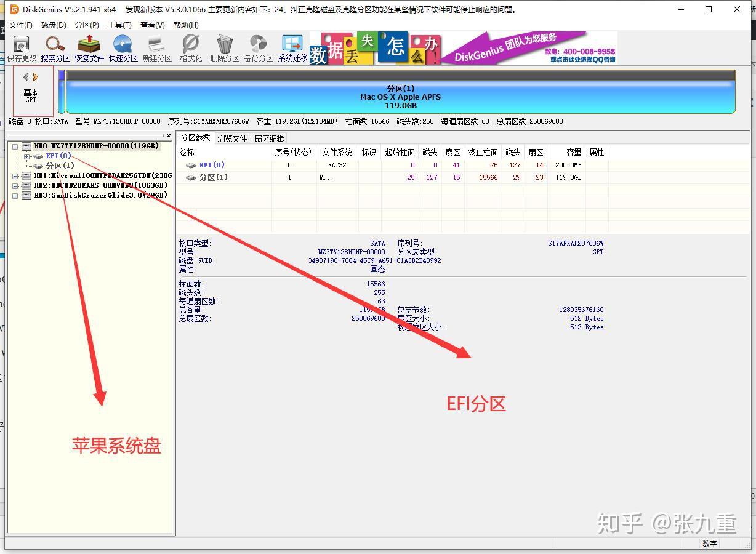Image resolution: width=756 pixels, height=554 pixels.
Task: Click the 基本 GPT disk type label
Action: (x=31, y=95)
